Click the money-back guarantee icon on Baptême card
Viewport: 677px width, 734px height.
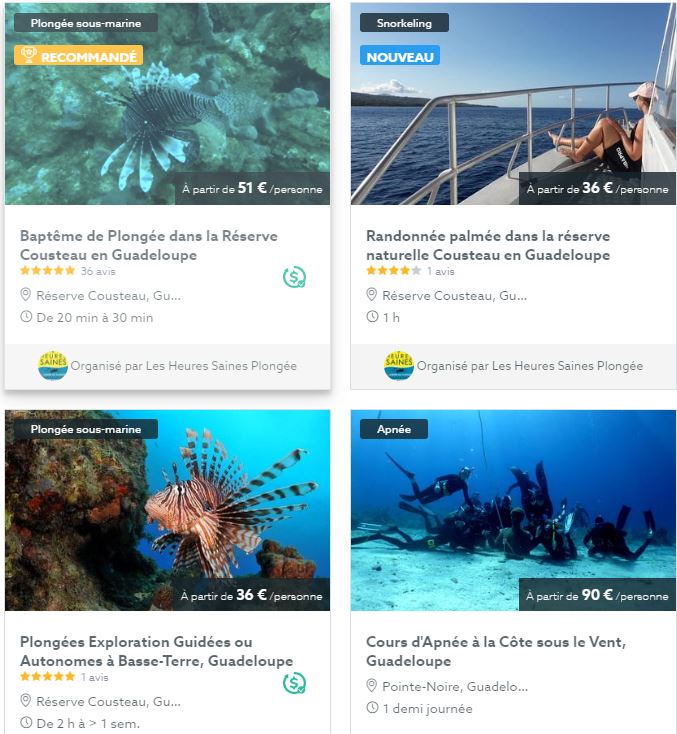point(294,277)
